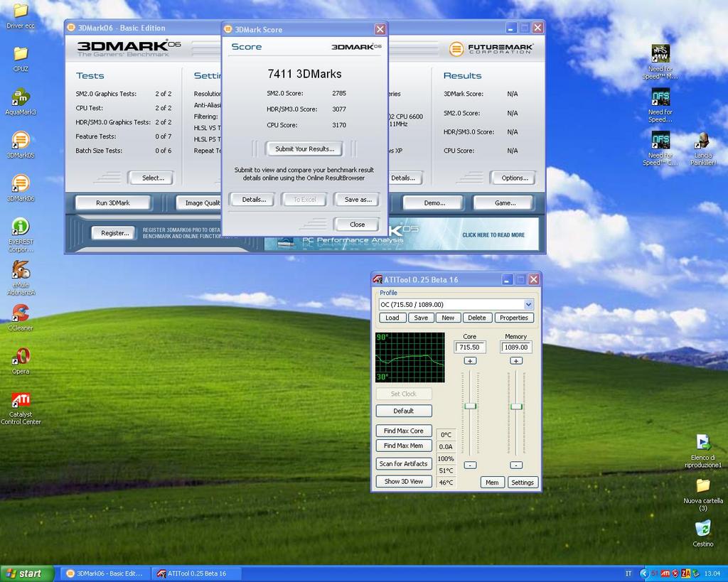This screenshot has height=582, width=728.
Task: Decrease Memory clock with minus button
Action: coord(516,465)
